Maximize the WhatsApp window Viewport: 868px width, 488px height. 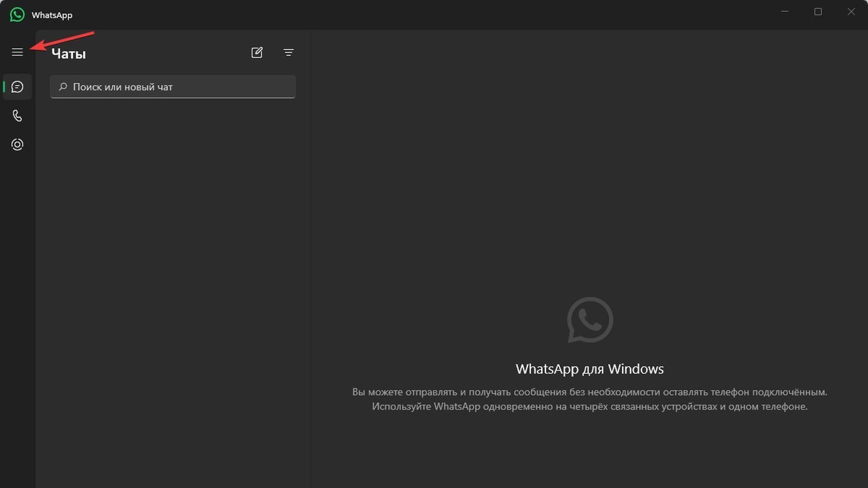[818, 12]
